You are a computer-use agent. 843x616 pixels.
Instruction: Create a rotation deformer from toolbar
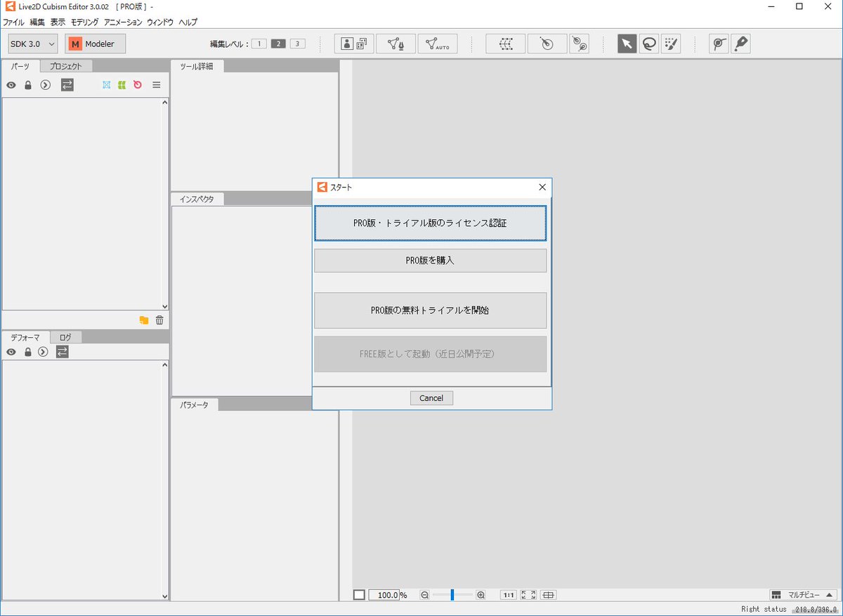pos(547,44)
